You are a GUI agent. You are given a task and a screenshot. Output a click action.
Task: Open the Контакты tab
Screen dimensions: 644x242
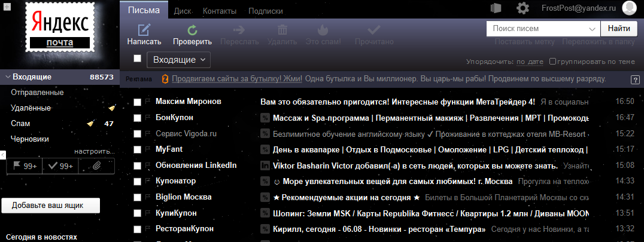click(220, 11)
